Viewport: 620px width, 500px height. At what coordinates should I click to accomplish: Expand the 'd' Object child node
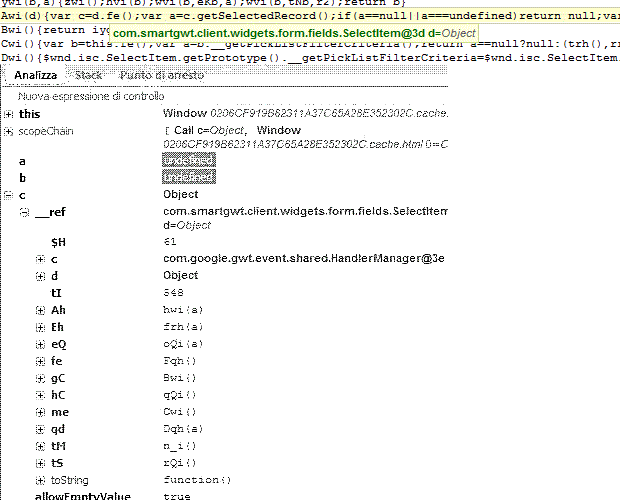pos(41,274)
